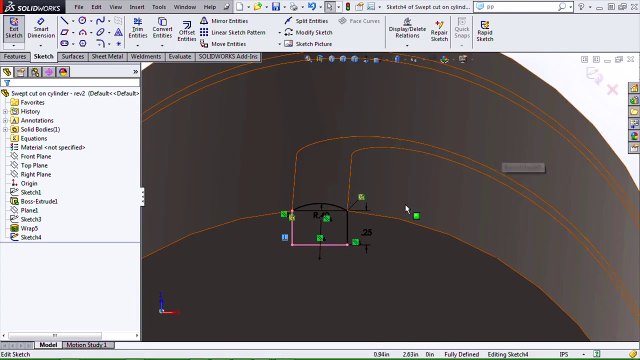The image size is (640, 360).
Task: Switch to the Motion Study 1 tab
Action: [86, 345]
